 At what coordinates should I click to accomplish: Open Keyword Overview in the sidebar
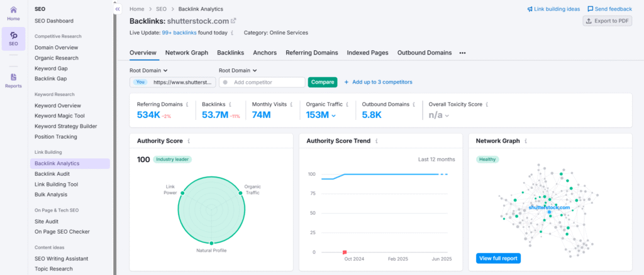[57, 105]
